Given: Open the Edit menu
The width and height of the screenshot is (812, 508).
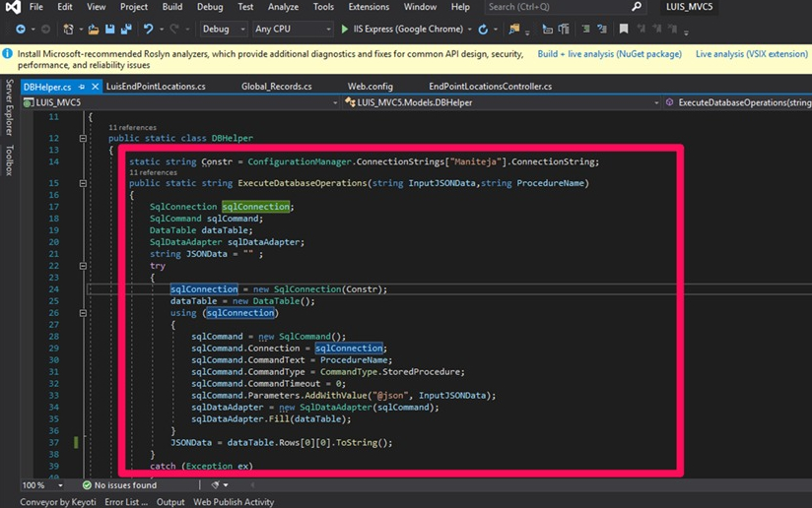Looking at the screenshot, I should [x=65, y=7].
